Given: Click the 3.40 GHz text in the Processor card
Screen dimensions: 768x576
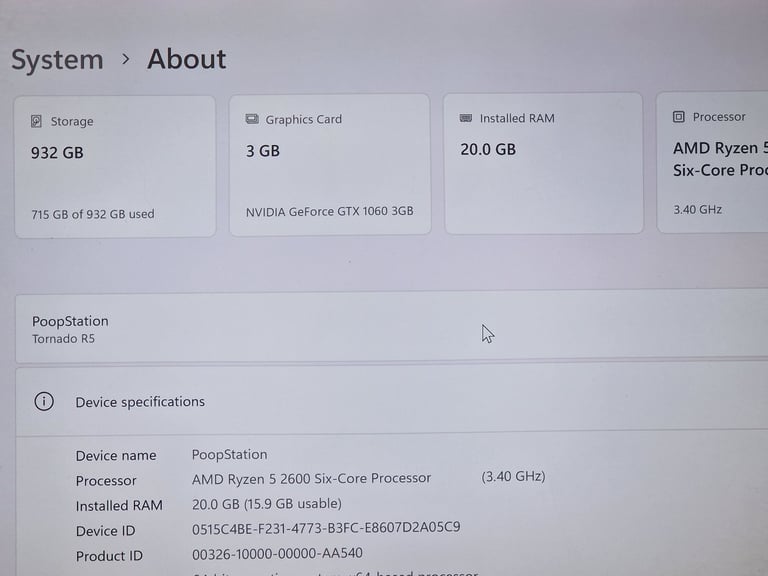Looking at the screenshot, I should click(697, 210).
